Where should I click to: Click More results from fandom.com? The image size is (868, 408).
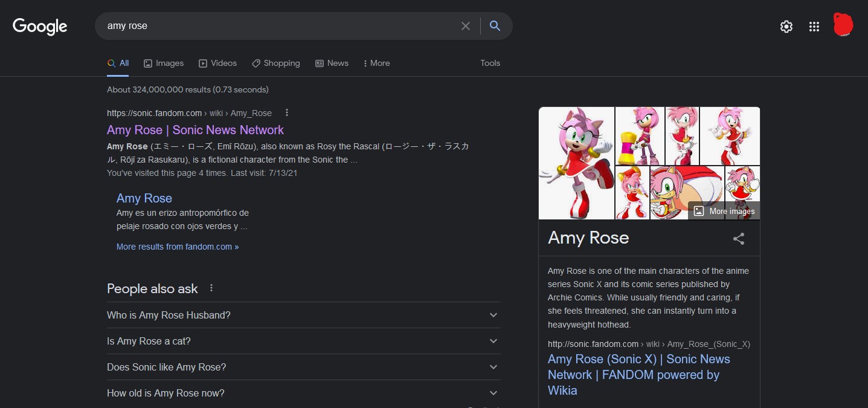(178, 247)
